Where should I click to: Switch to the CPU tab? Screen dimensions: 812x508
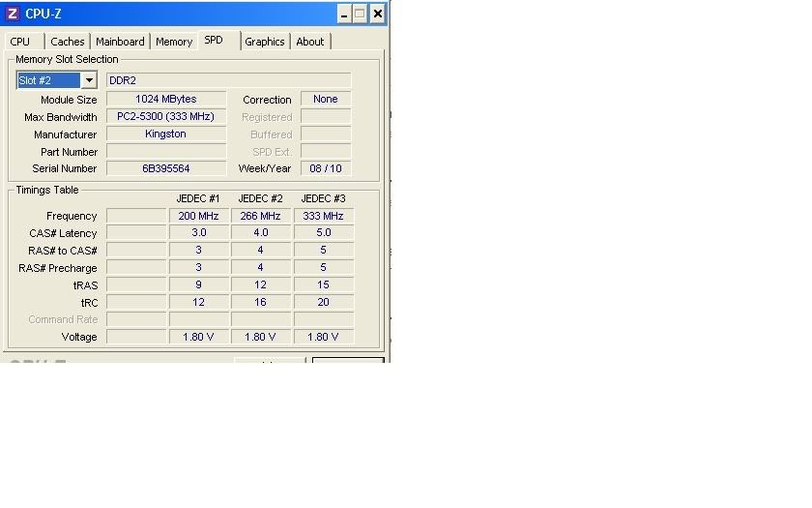(x=20, y=42)
